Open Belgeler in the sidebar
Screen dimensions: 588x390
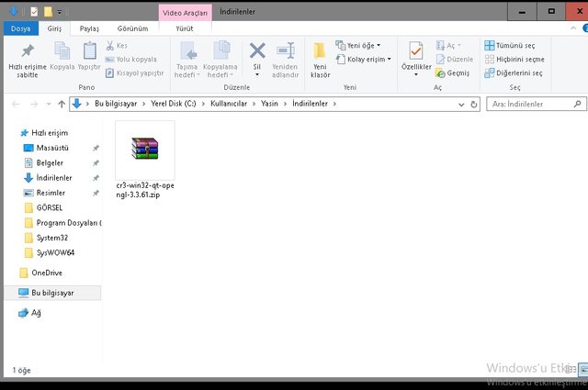[x=43, y=162]
